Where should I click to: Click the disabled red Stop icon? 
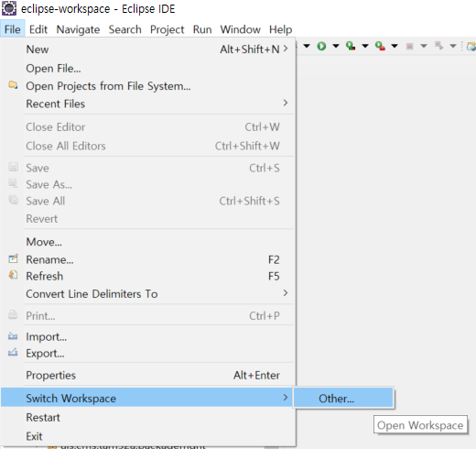409,46
